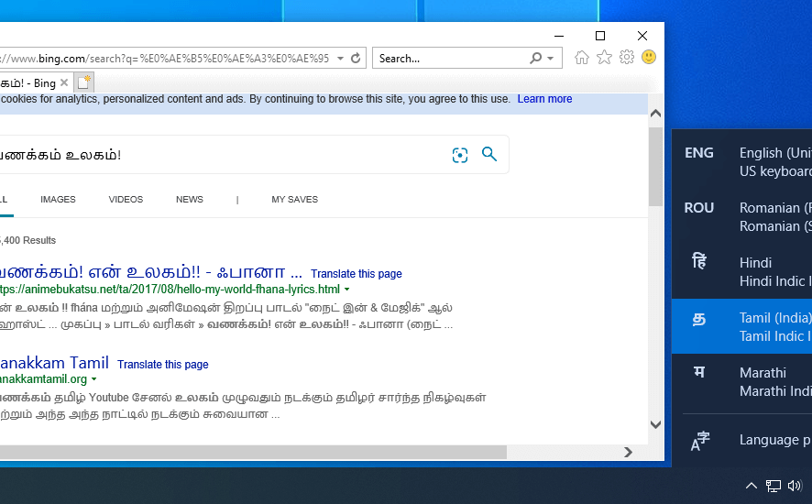Open the volume speaker tray icon

click(x=795, y=486)
